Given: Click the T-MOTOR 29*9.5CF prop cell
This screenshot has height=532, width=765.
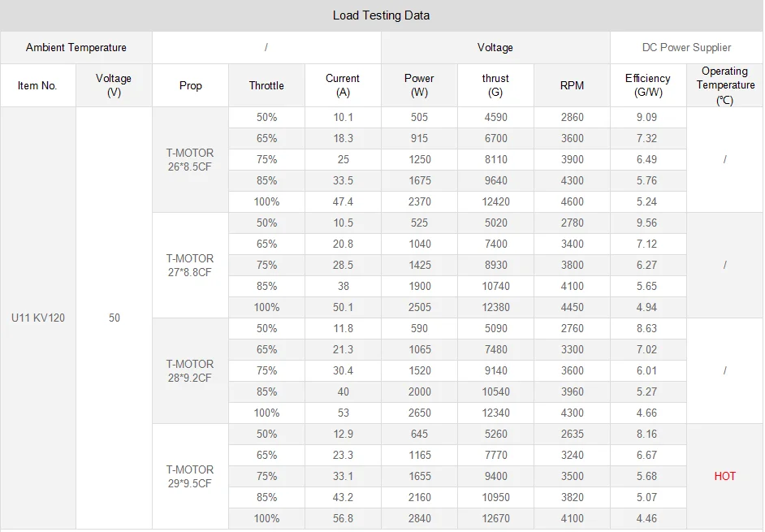Looking at the screenshot, I should (190, 476).
